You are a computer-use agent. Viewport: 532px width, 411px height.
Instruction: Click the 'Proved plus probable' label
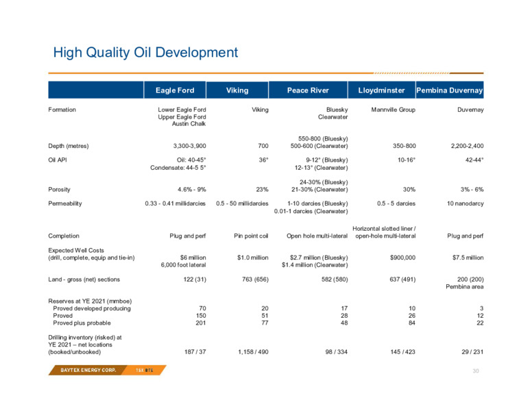coord(82,323)
